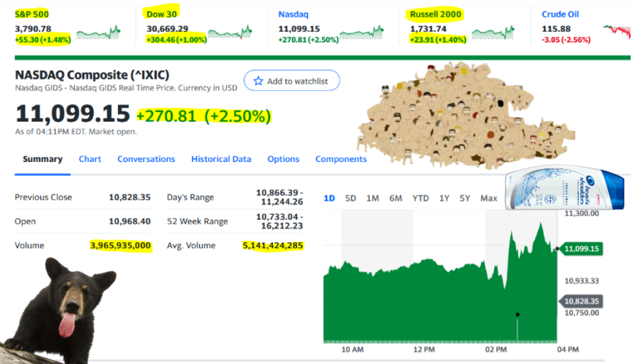
Task: Switch chart range to YTD
Action: pyautogui.click(x=420, y=198)
